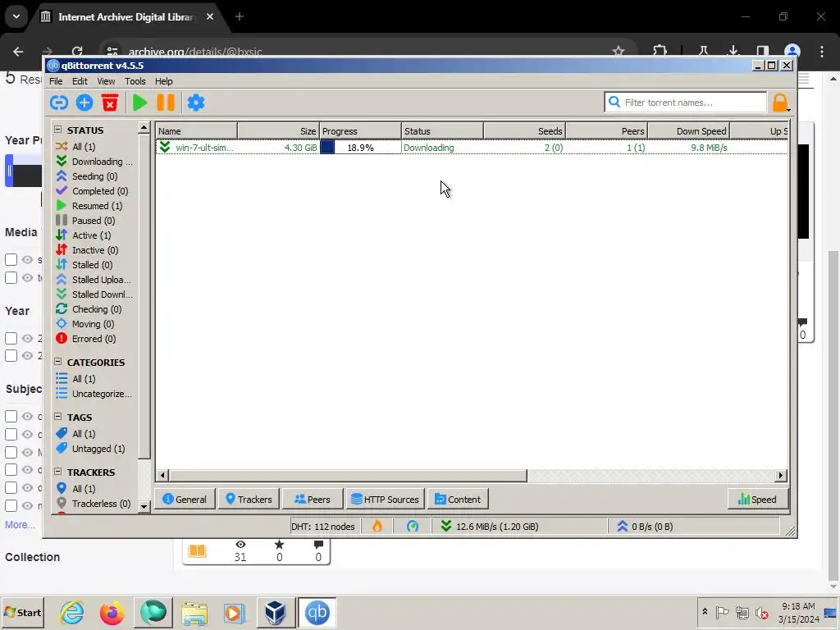Switch to the Content tab
840x630 pixels.
(x=458, y=500)
